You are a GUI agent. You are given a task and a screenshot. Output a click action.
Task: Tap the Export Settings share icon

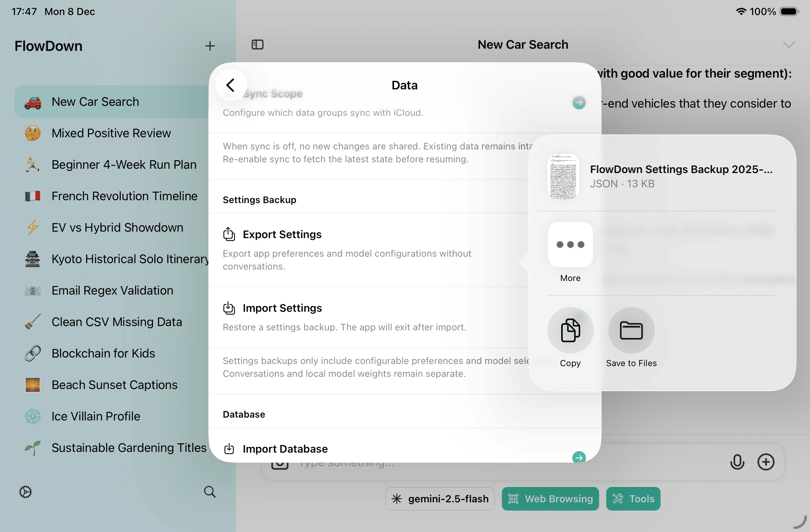[x=229, y=234]
